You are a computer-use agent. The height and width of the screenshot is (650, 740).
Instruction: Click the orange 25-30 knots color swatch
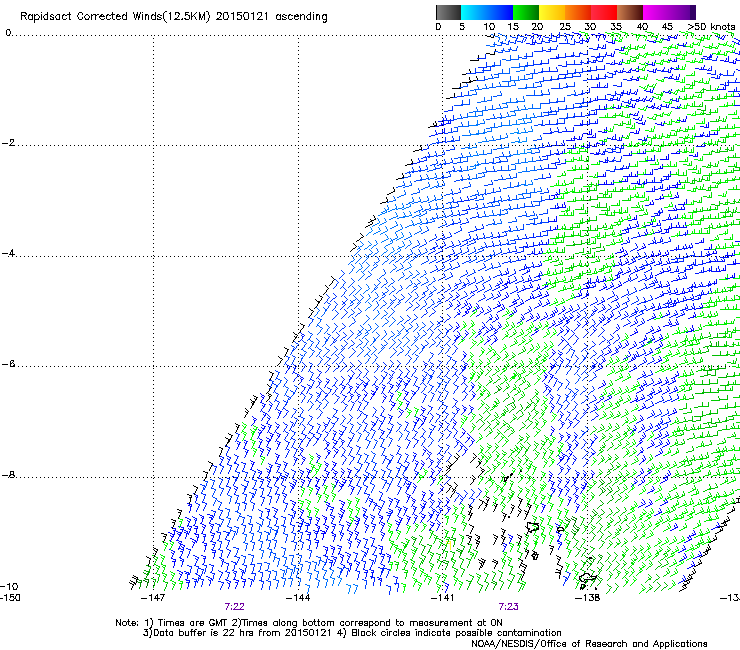click(578, 12)
